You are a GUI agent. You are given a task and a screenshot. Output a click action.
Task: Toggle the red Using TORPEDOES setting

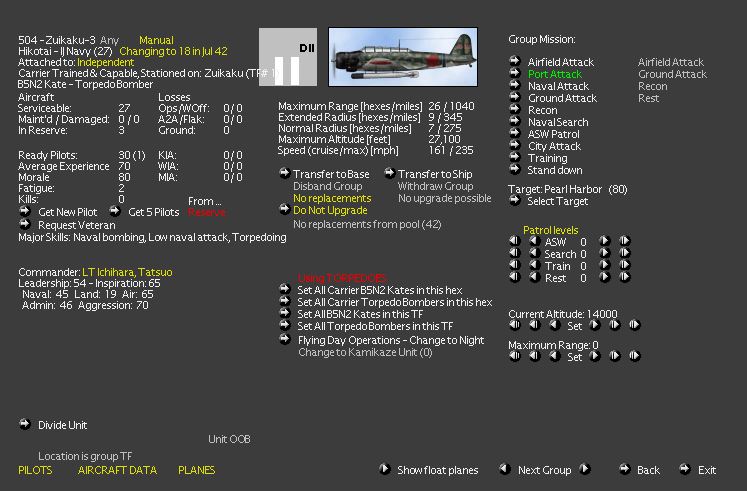click(342, 278)
